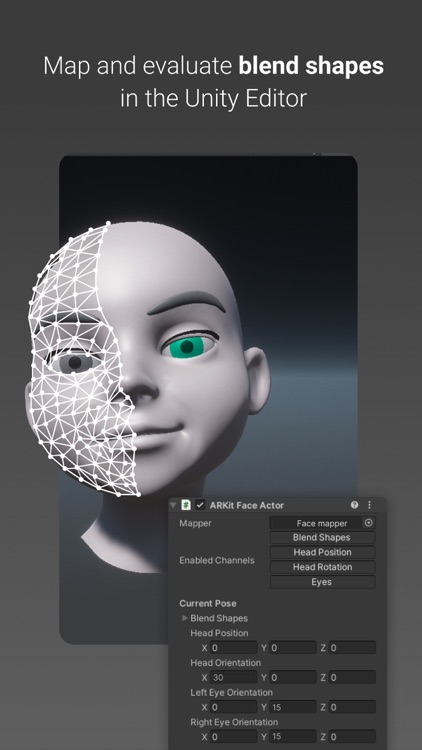Image resolution: width=422 pixels, height=750 pixels.
Task: Click the Right Eye Orientation Y field
Action: click(x=293, y=737)
